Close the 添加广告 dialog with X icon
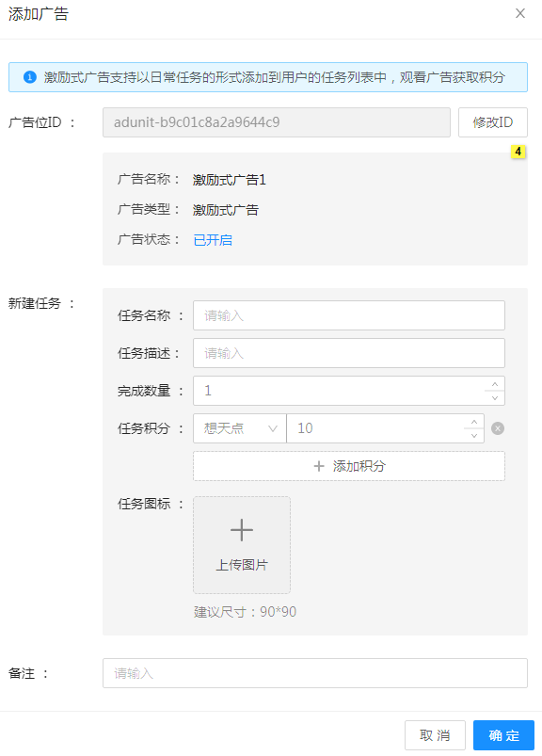Viewport: 542px width, 756px height. pos(519,13)
